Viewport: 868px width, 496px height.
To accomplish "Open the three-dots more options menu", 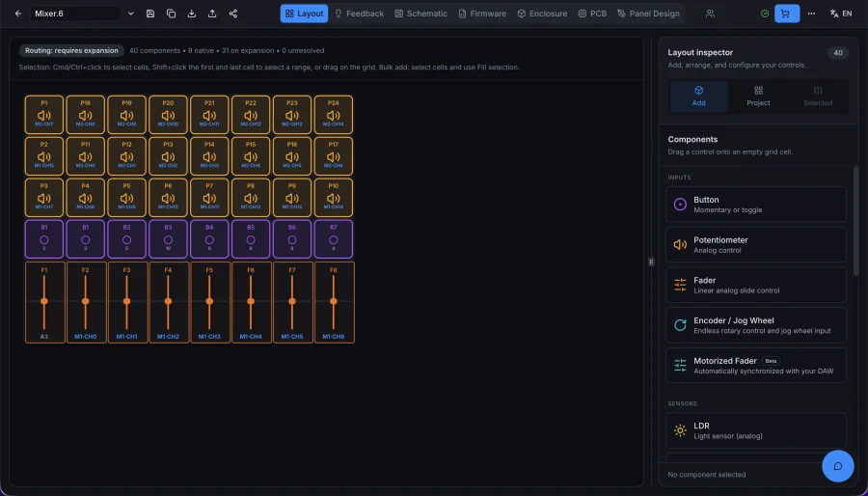I will point(811,14).
